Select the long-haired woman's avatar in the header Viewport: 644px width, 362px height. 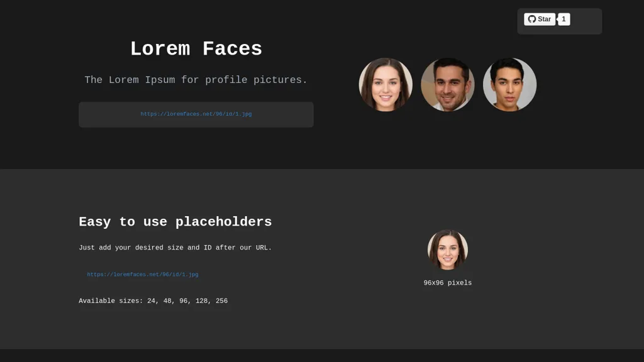tap(386, 85)
